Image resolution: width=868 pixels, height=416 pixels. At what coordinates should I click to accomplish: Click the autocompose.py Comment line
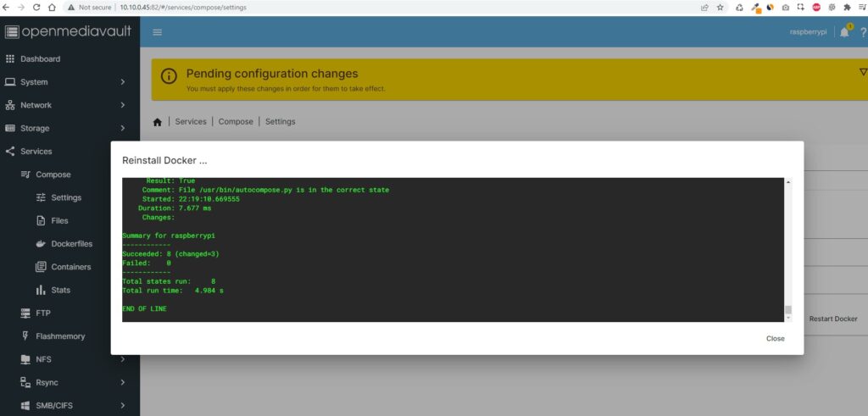265,191
